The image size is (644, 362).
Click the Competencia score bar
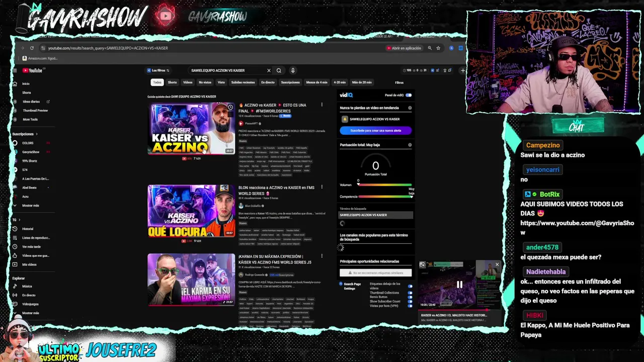(x=385, y=197)
